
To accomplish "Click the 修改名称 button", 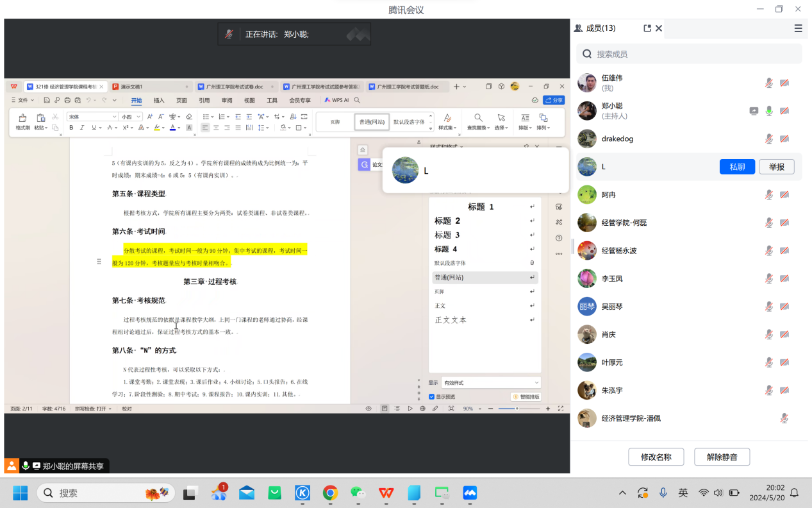I will [656, 457].
